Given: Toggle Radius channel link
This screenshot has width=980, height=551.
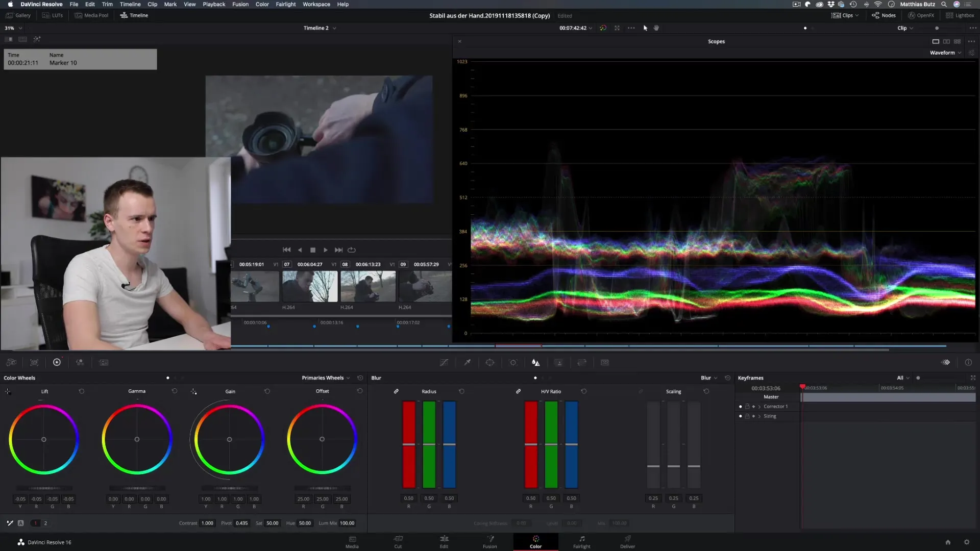Looking at the screenshot, I should 396,391.
